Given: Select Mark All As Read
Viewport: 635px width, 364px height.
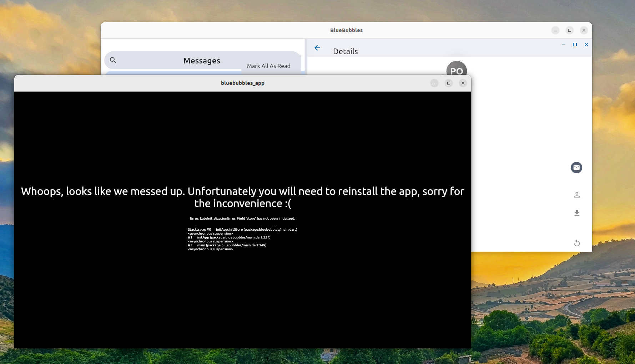Looking at the screenshot, I should pos(269,66).
